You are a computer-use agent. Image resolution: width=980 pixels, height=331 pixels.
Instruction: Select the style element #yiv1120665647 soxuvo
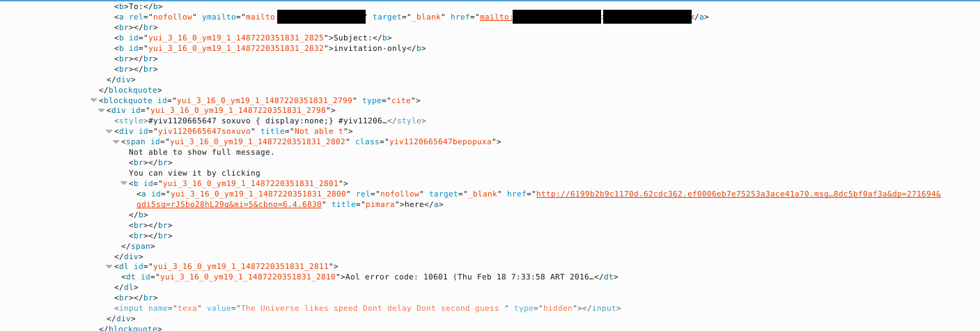(270, 121)
